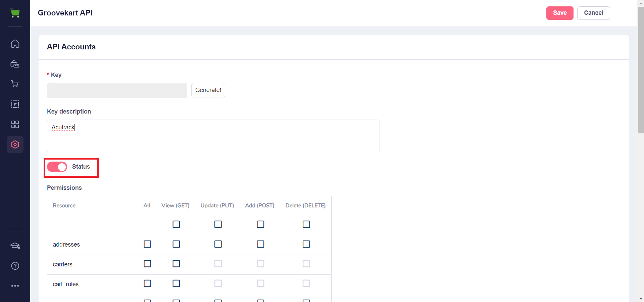Click the Key description text area
Screen dimensions: 644x302
(213, 136)
